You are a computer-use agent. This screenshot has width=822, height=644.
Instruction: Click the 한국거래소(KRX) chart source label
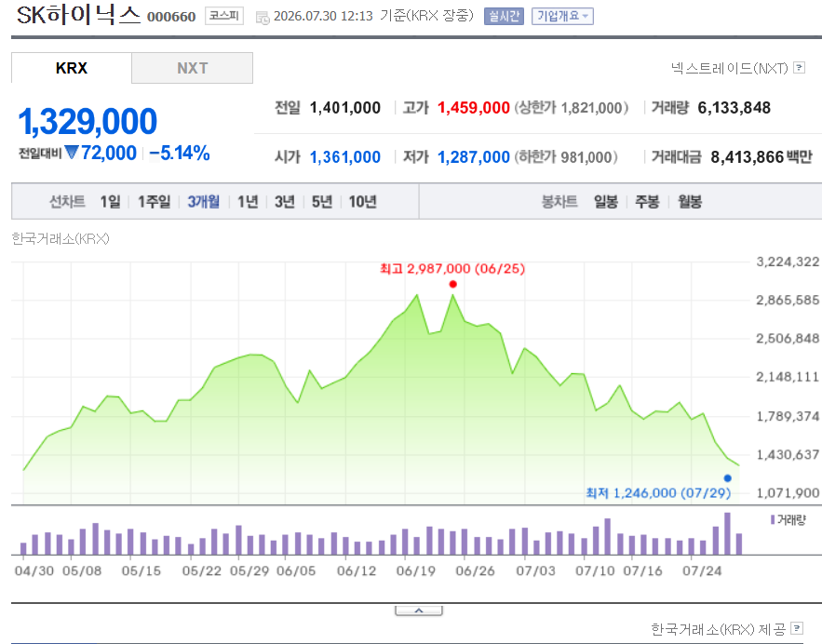tap(61, 239)
